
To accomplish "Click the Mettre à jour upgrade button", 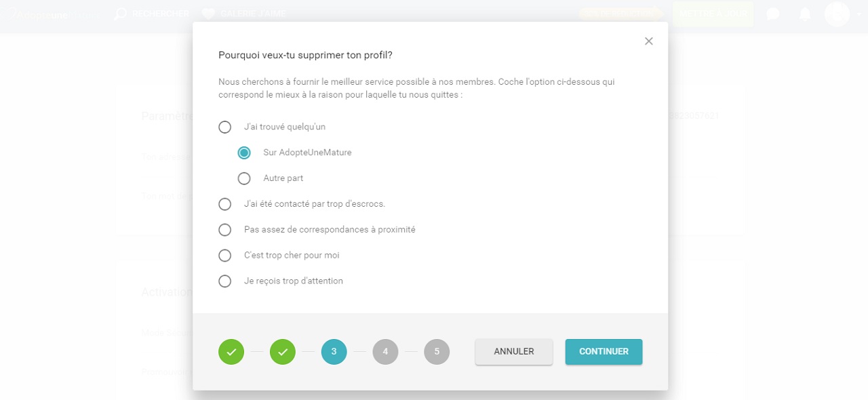I will pos(713,14).
